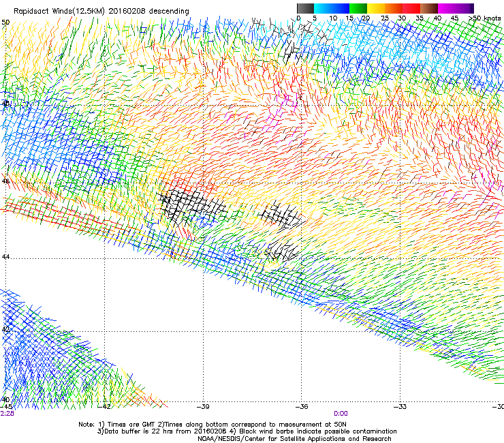
Task: Click the latitude label '44'
Action: (x=5, y=257)
